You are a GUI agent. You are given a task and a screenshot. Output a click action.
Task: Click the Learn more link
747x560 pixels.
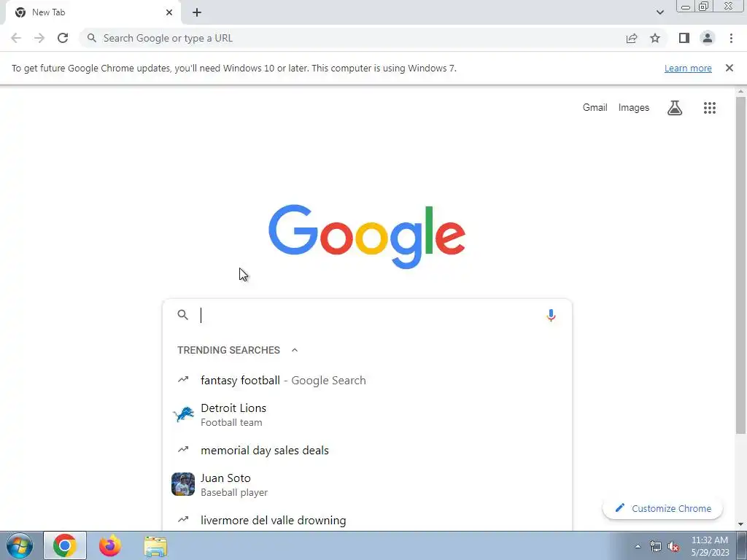(688, 69)
